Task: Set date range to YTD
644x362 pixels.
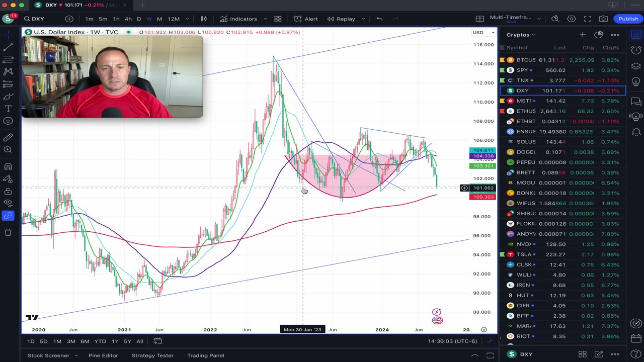Action: pyautogui.click(x=100, y=341)
